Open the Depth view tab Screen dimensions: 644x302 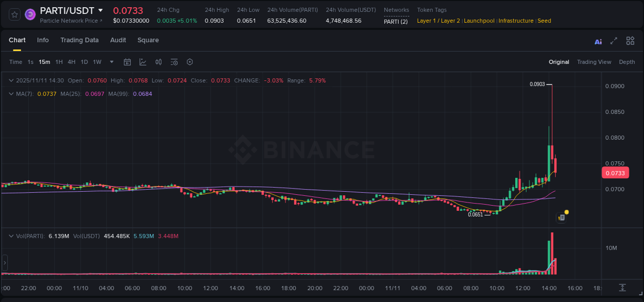(x=626, y=62)
